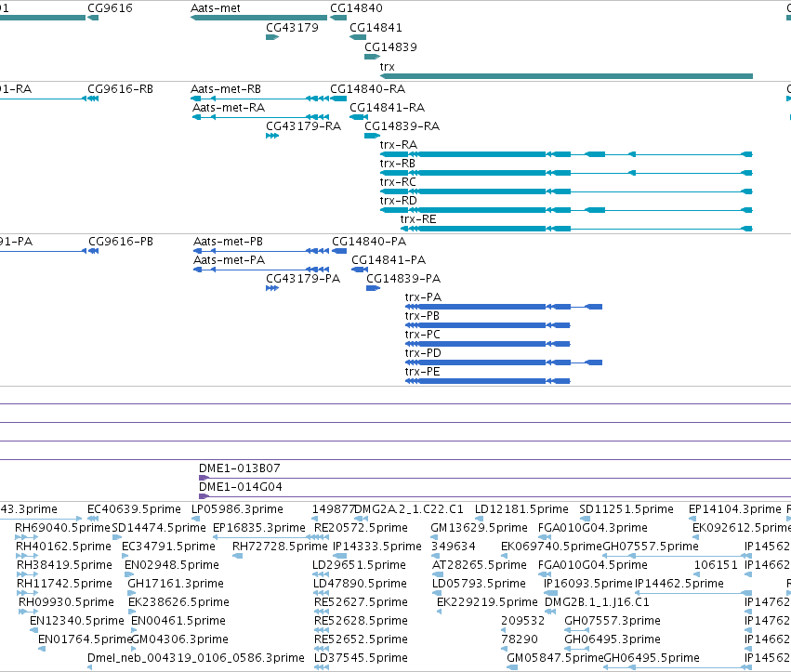Open the Aats-met-PB protein label
This screenshot has width=791, height=672.
(x=228, y=242)
